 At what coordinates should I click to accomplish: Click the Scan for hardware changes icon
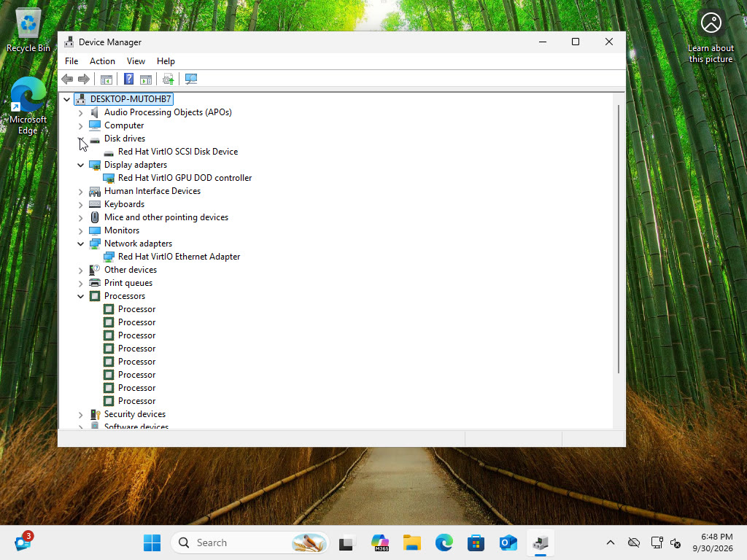(x=191, y=79)
